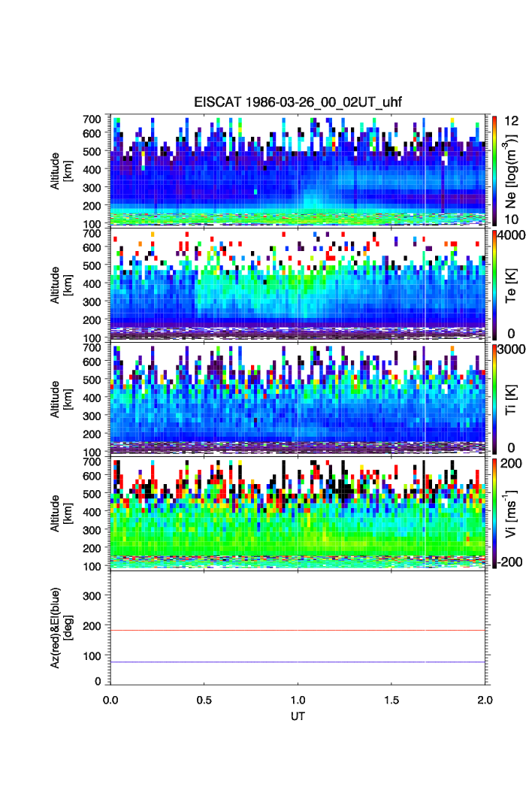
Task: Click the plot title EISCAT 1986-03-26_00_02UT_uhf
Action: (x=298, y=102)
